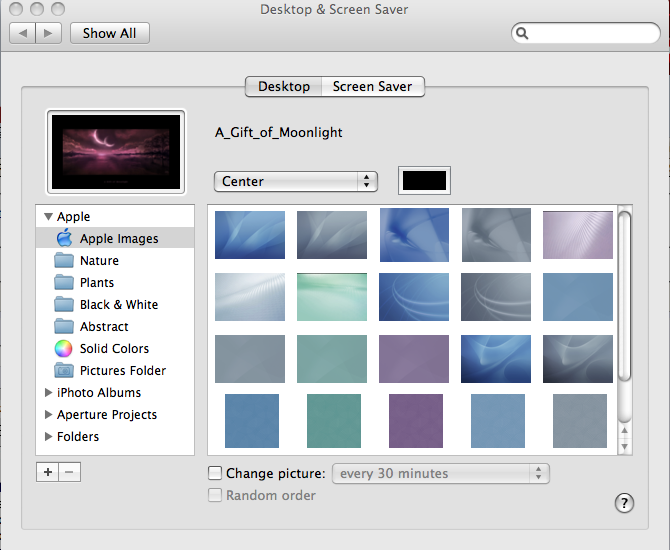Select the Apple Images source icon
The image size is (670, 550).
[x=64, y=238]
